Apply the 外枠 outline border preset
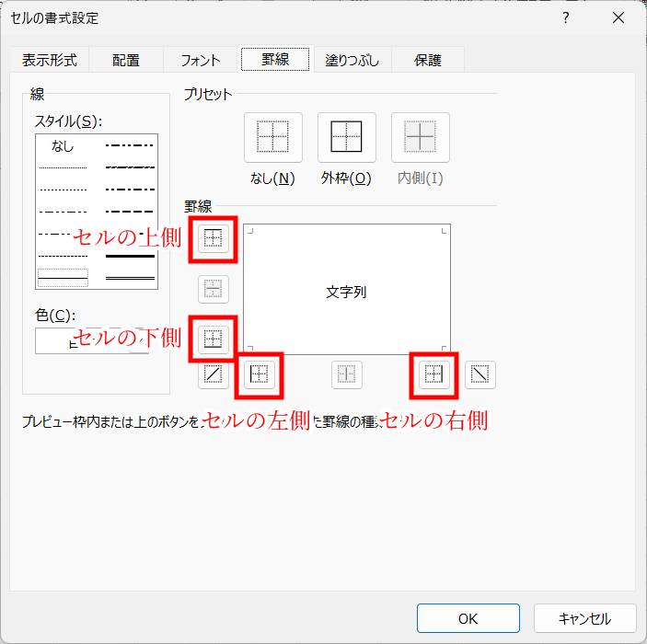Screen dimensions: 647x644 347,137
